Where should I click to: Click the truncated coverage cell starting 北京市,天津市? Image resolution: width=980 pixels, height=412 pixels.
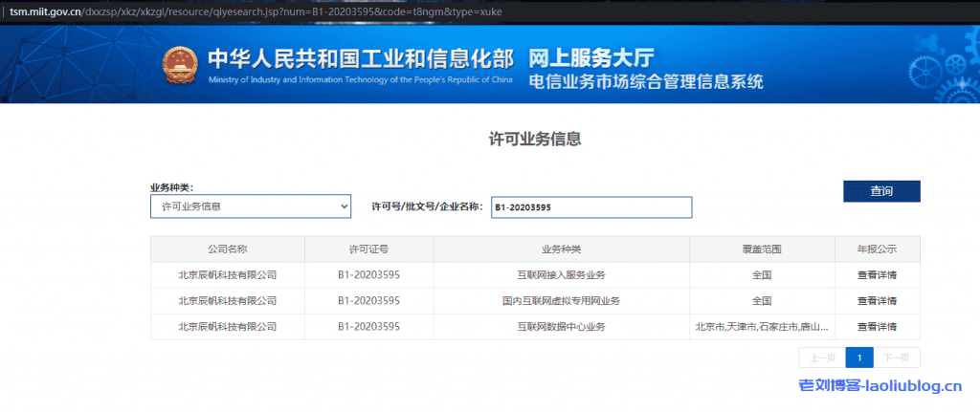click(761, 327)
